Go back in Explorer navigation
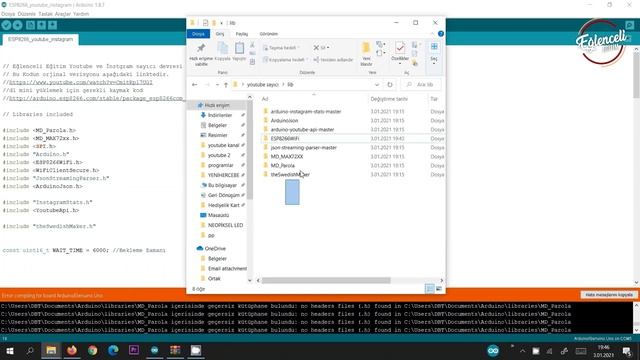Viewport: 640px width, 360px height. point(195,84)
